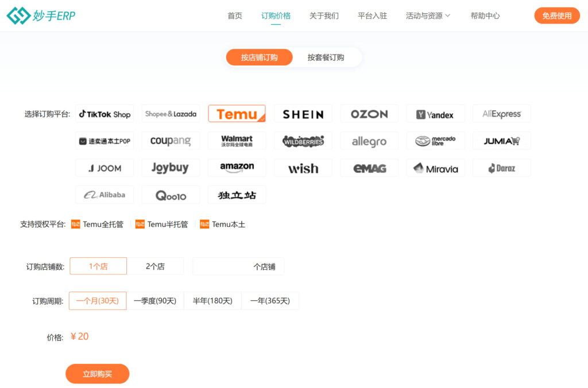Viewport: 588px width, 388px height.
Task: Pick the Mercado Libre platform logo
Action: [435, 141]
